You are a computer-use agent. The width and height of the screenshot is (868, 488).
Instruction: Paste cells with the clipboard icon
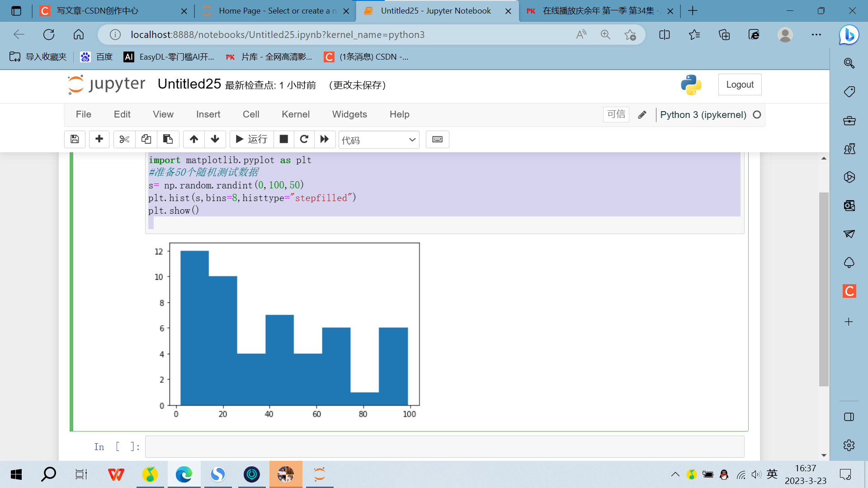point(168,139)
